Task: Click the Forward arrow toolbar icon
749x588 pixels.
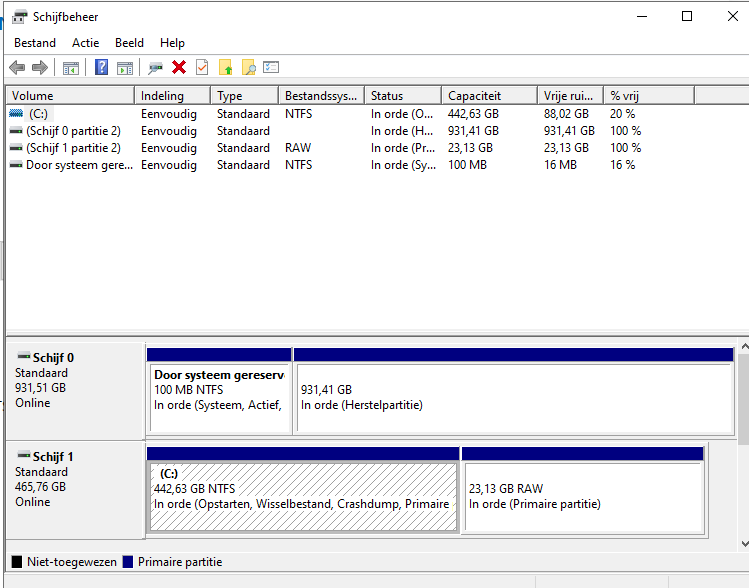Action: (40, 67)
